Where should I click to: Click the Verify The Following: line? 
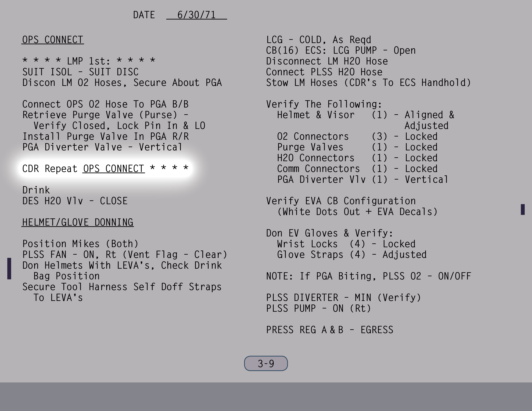click(324, 104)
